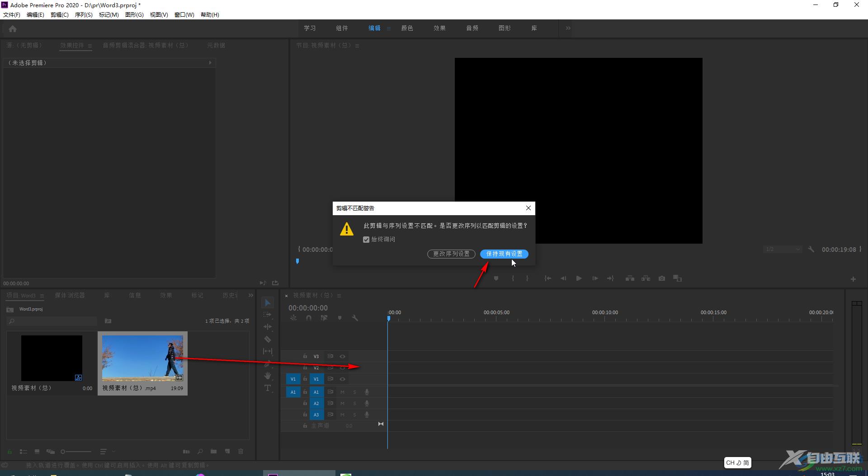Viewport: 868px width, 476px height.
Task: Close the 剪辑不匹配警告 dialog
Action: pos(528,208)
